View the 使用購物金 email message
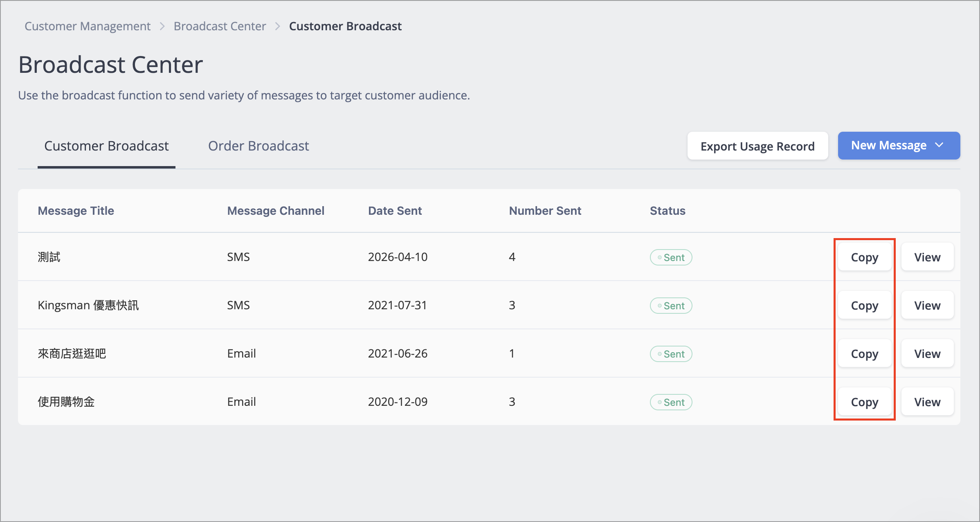This screenshot has height=522, width=980. click(927, 402)
